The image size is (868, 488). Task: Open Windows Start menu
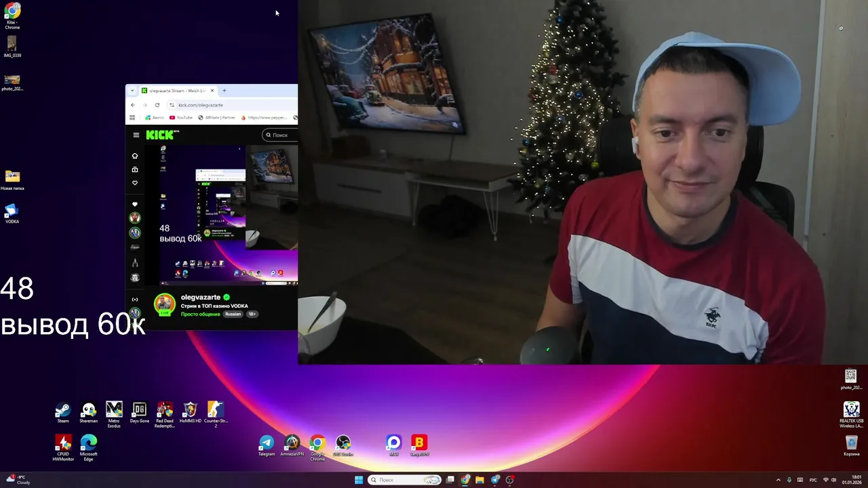[x=359, y=480]
